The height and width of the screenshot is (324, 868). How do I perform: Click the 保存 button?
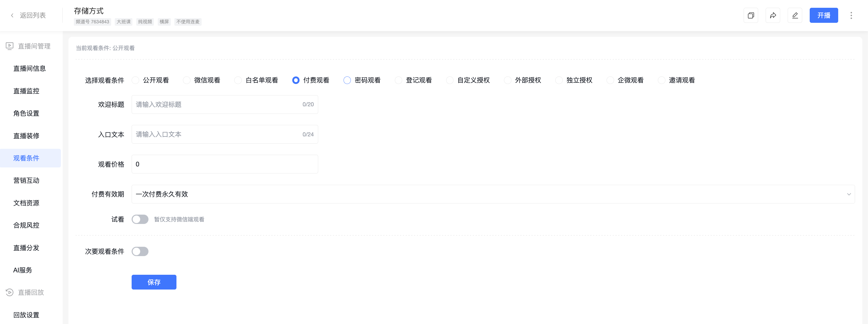pyautogui.click(x=154, y=282)
